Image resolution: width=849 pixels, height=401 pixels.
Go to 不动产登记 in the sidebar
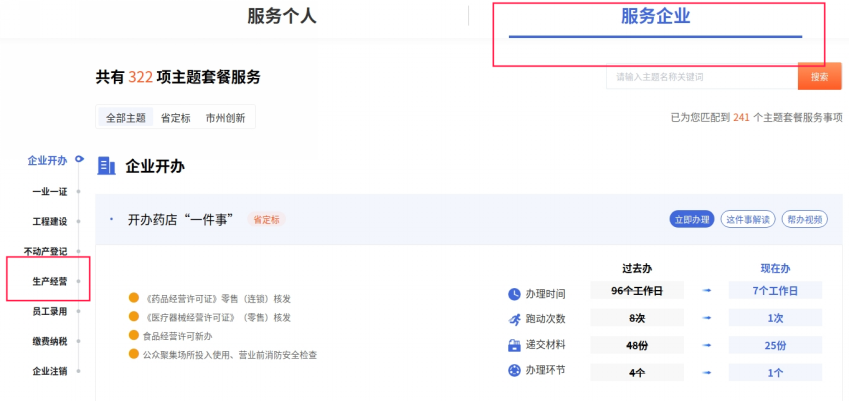tap(45, 251)
